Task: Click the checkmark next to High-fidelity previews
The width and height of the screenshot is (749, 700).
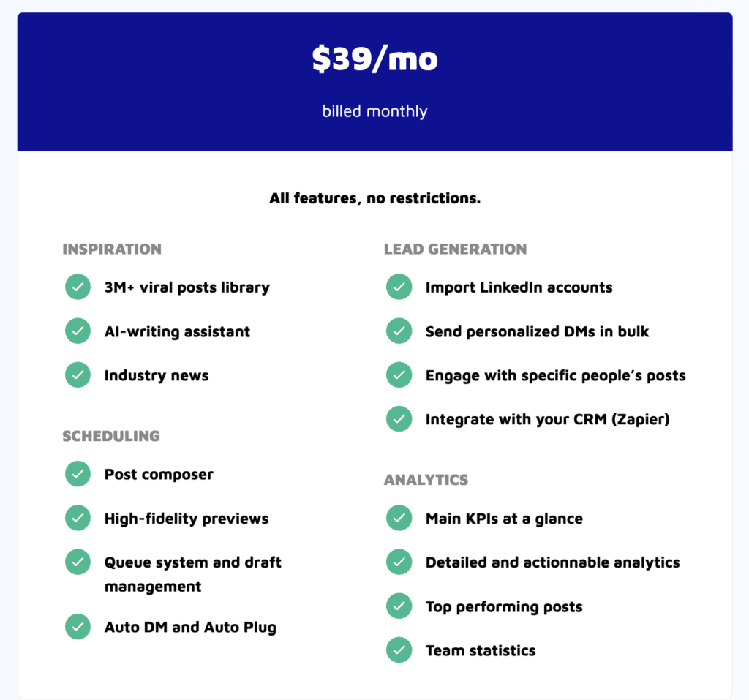Action: (x=78, y=518)
